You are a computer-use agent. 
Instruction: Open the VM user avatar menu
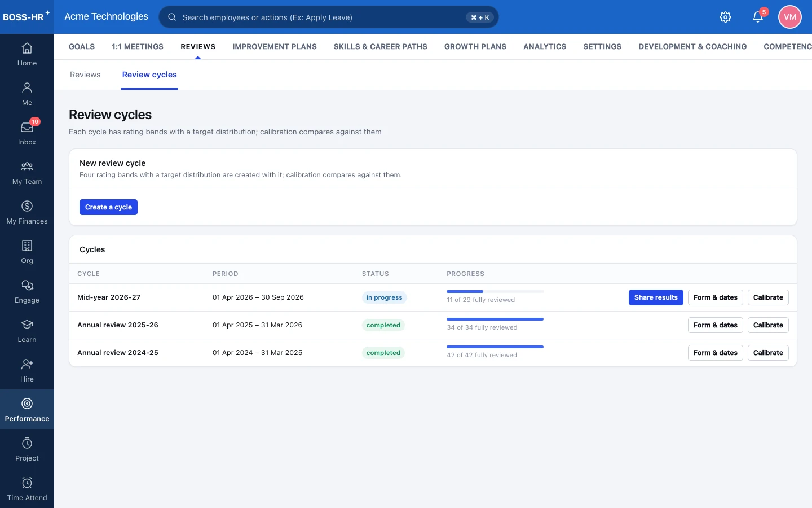pyautogui.click(x=790, y=17)
